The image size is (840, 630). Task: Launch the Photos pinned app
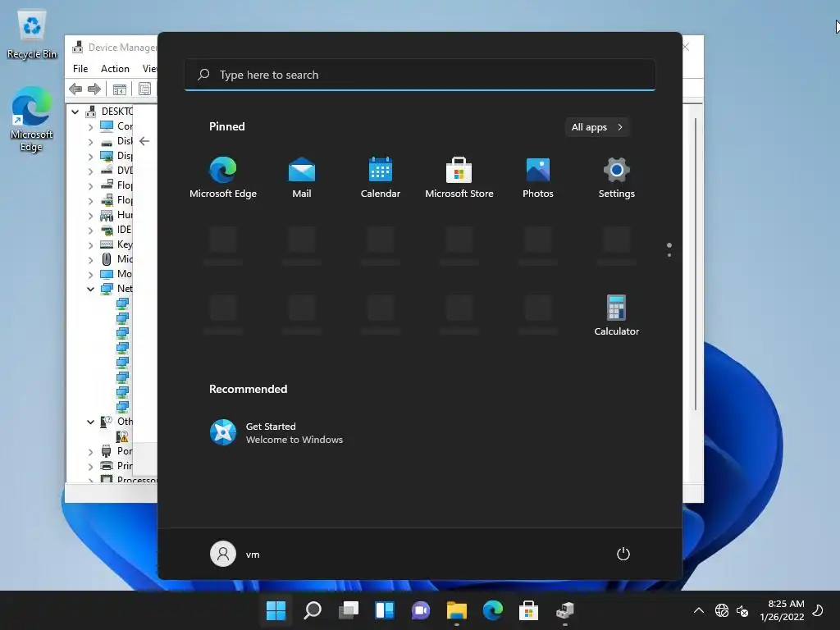pyautogui.click(x=538, y=177)
